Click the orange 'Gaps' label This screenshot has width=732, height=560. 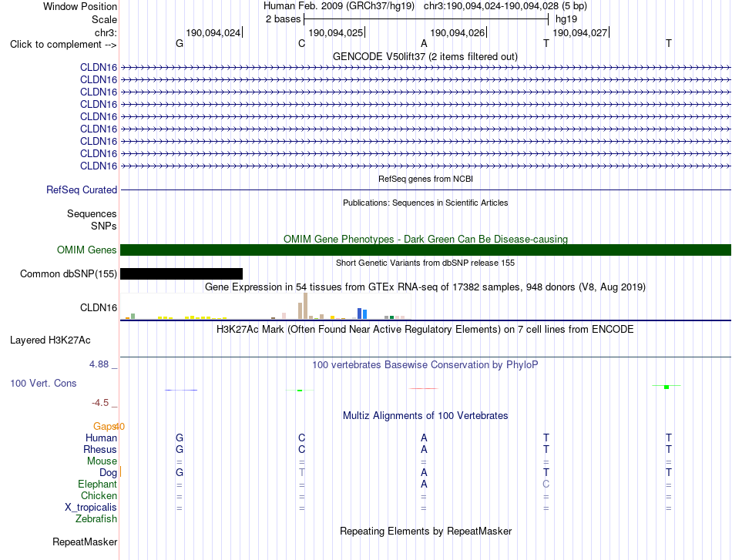[x=105, y=427]
